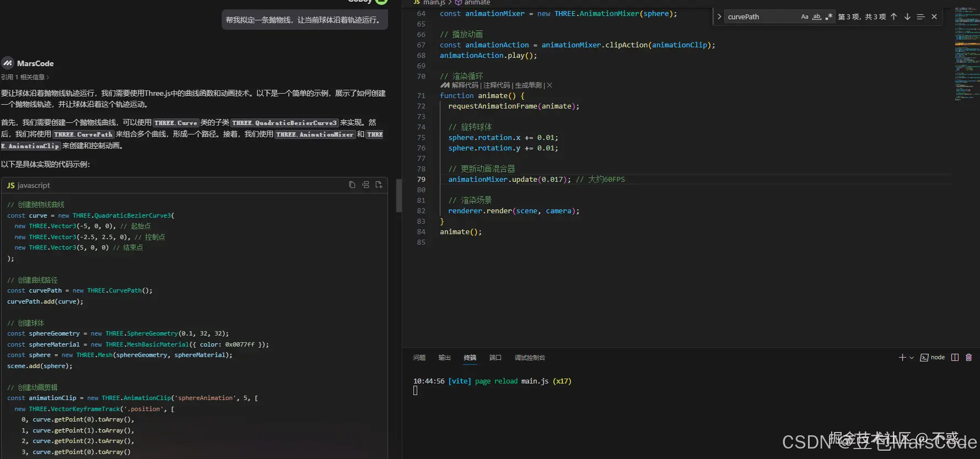
Task: Insert code block at cursor icon
Action: (x=365, y=185)
